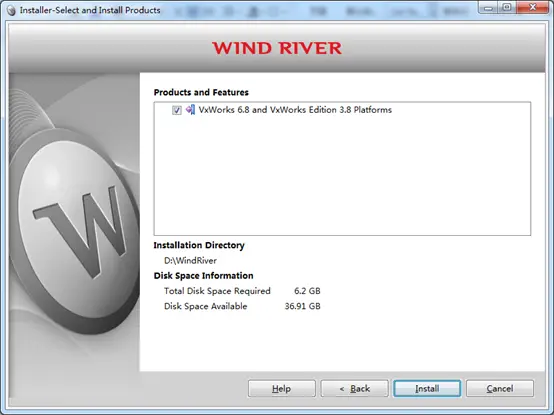Click the 36.91 GB available space value
The image size is (554, 415).
pos(302,306)
